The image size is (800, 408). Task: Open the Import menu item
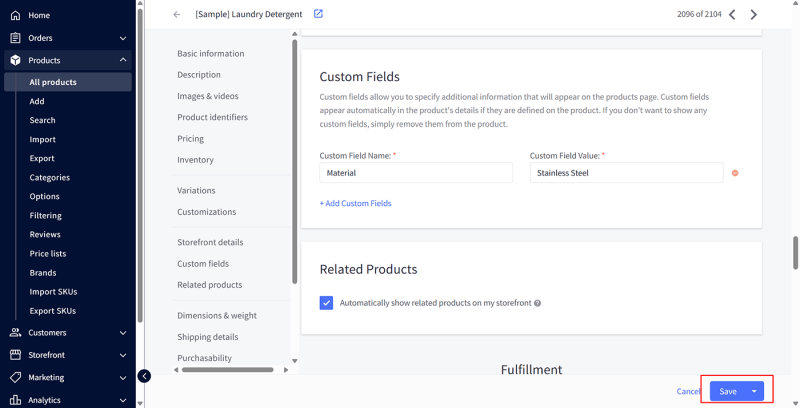(x=42, y=139)
